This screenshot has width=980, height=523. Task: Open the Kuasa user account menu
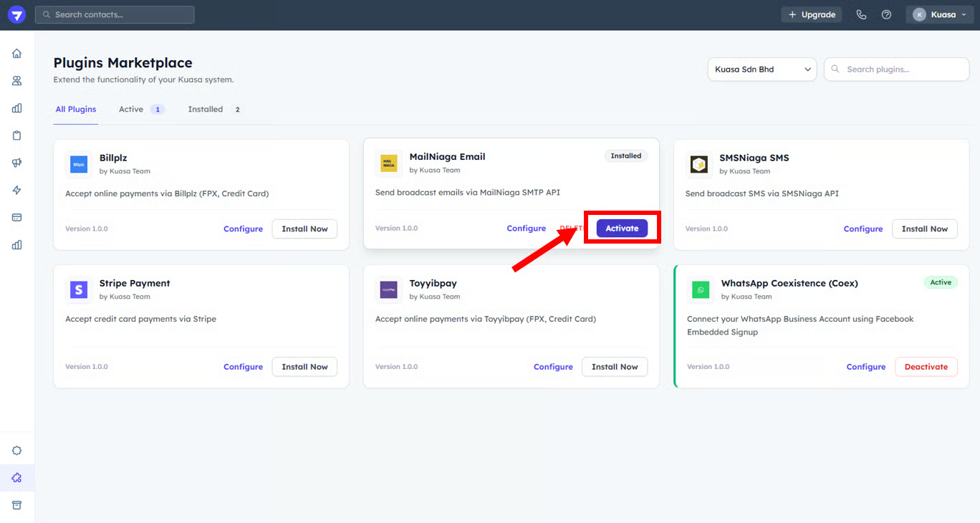(939, 15)
